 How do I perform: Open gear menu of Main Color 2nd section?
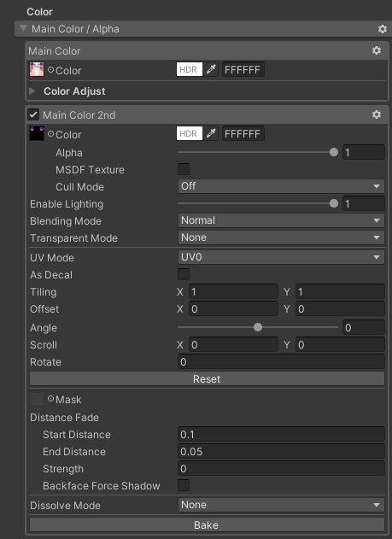click(x=377, y=114)
